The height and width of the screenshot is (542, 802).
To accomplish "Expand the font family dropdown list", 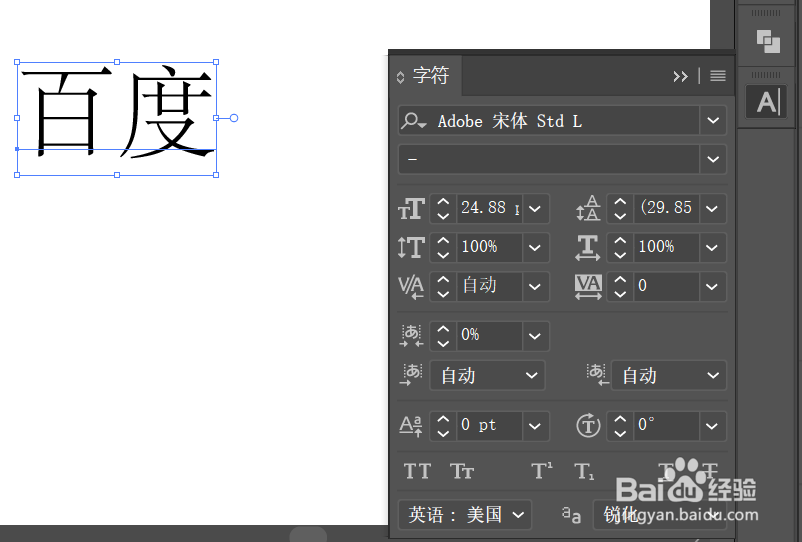I will pyautogui.click(x=713, y=121).
